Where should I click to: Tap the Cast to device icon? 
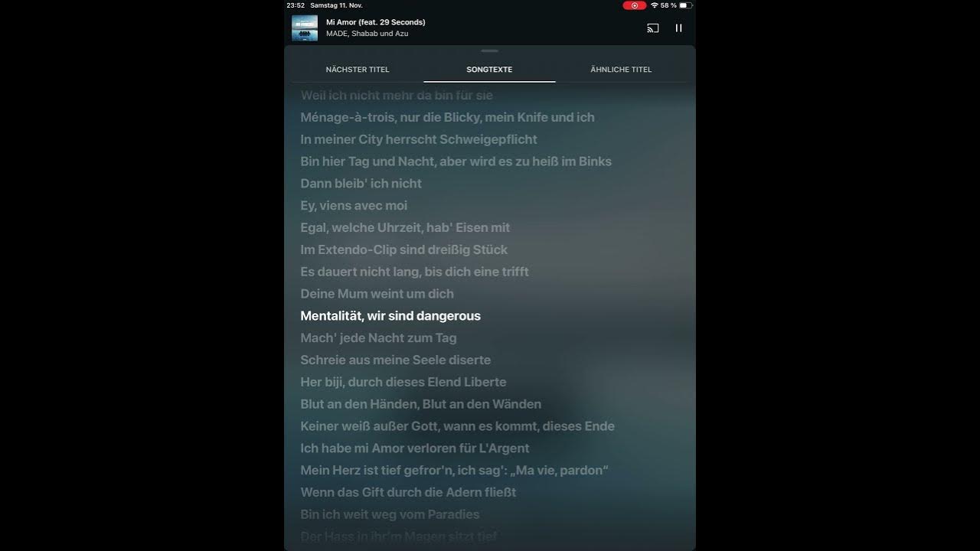[x=652, y=28]
